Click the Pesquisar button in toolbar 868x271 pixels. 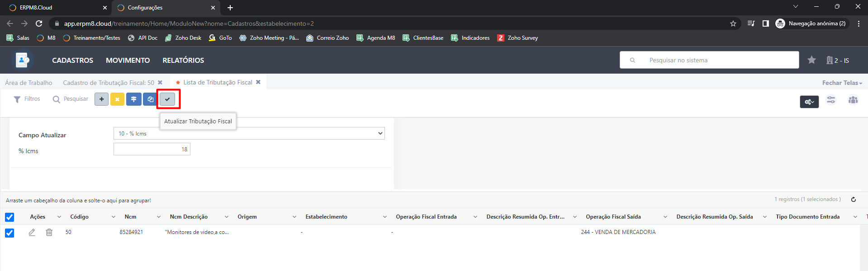pos(71,99)
